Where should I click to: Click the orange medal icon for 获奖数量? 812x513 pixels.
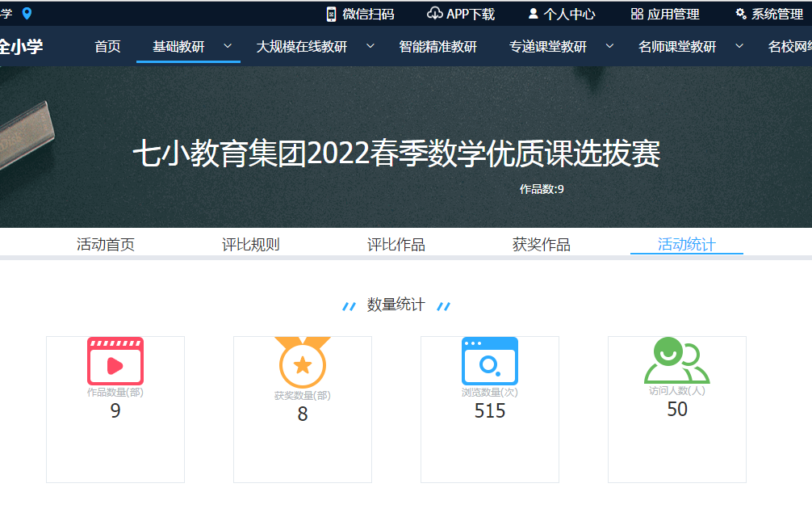[303, 363]
